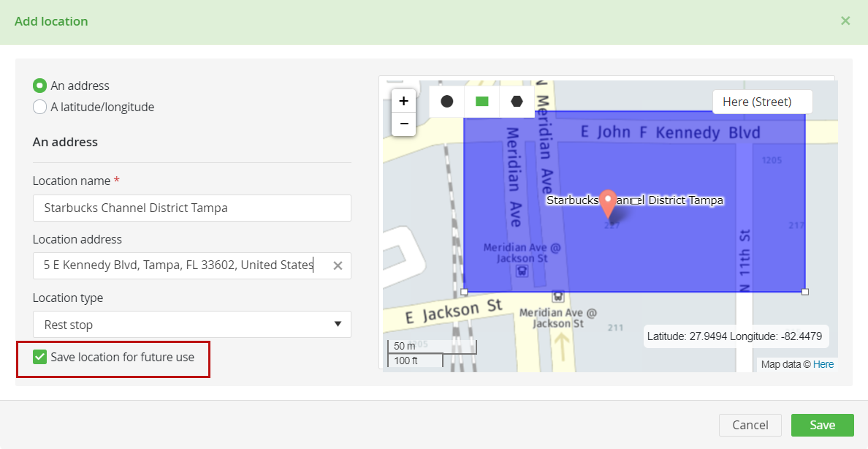This screenshot has width=868, height=449.
Task: Open the Here (Street) map style selector
Action: click(x=762, y=102)
